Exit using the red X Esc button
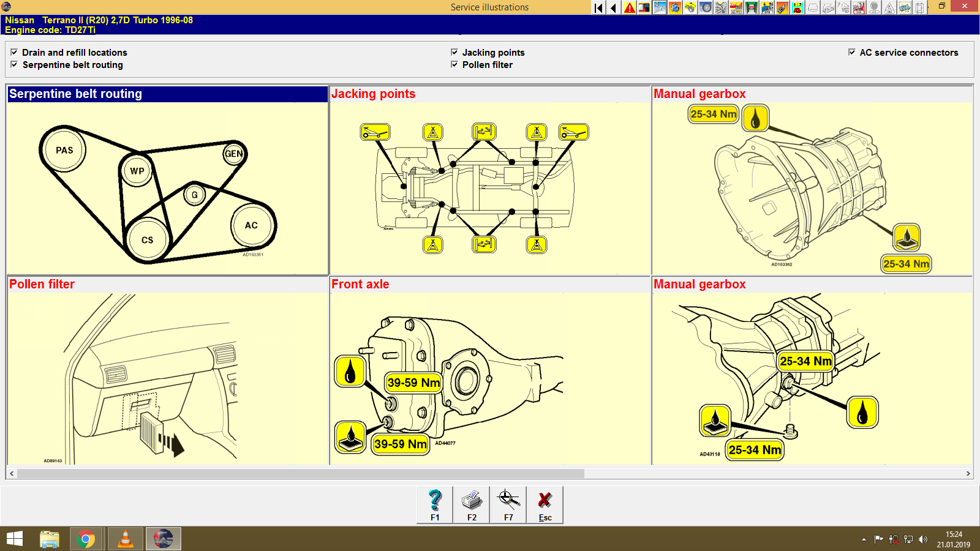980x551 pixels. [545, 504]
